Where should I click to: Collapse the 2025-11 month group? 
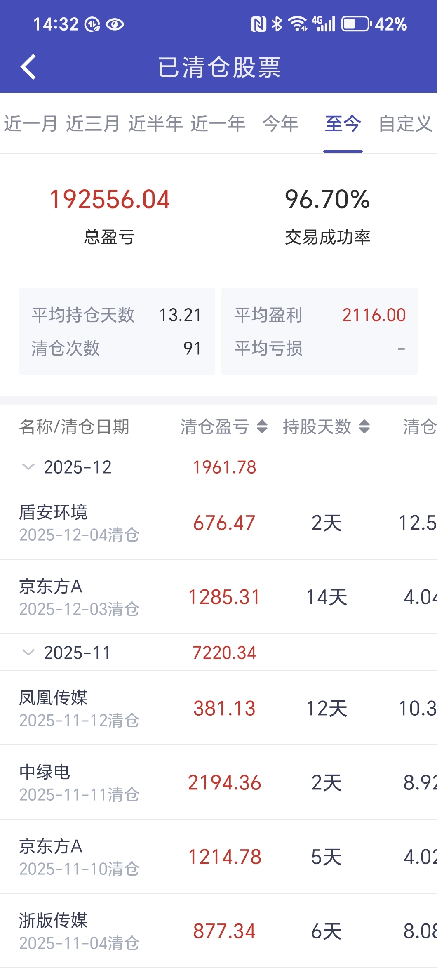[x=28, y=653]
